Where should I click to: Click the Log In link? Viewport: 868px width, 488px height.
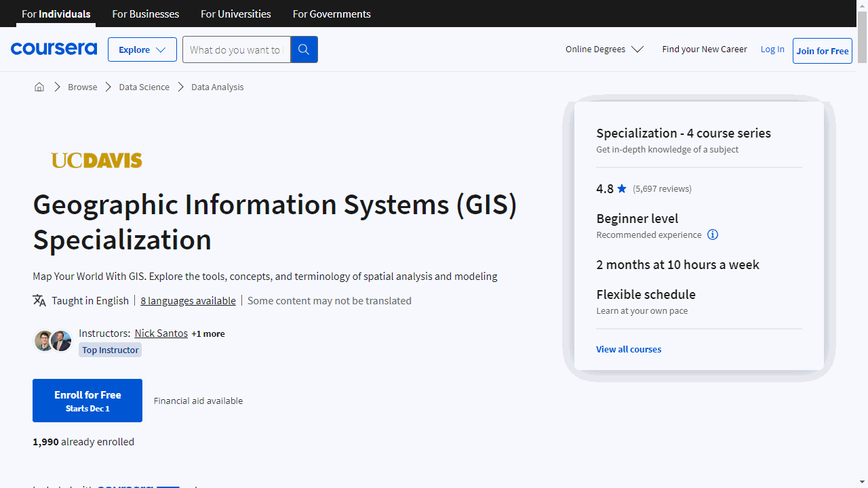pos(772,49)
